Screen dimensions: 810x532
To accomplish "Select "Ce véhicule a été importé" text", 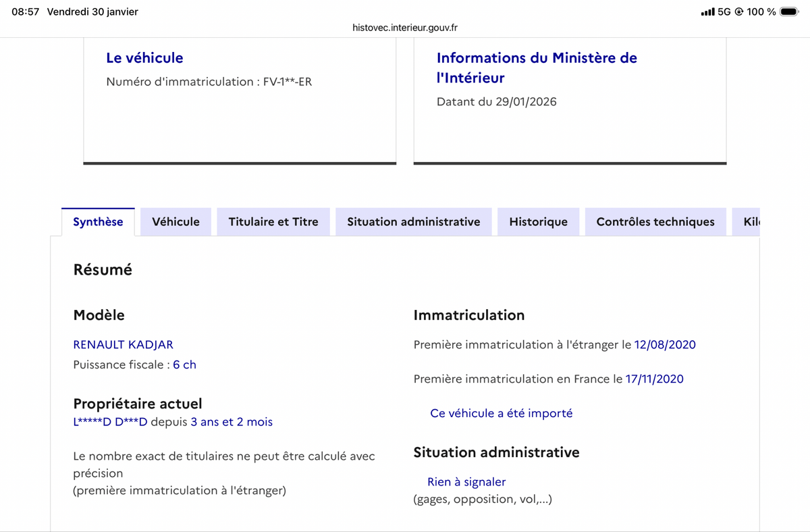I will 501,413.
